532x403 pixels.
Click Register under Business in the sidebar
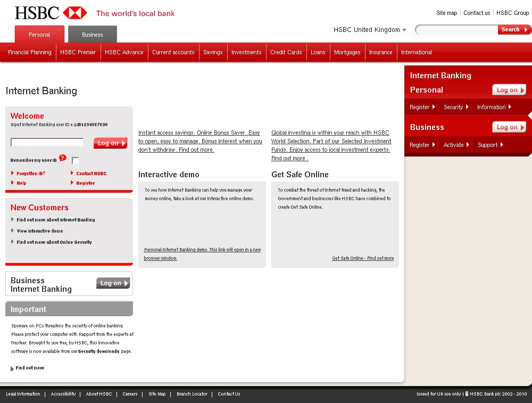[422, 145]
